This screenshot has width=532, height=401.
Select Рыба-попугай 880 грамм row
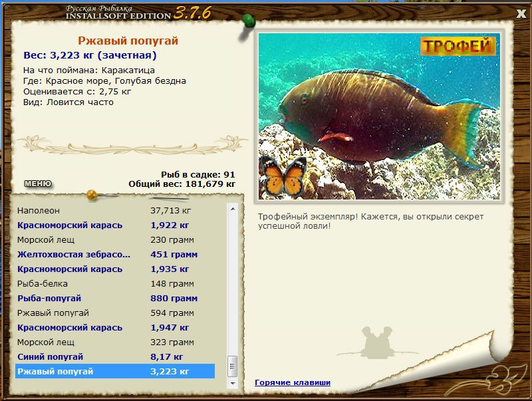115,298
